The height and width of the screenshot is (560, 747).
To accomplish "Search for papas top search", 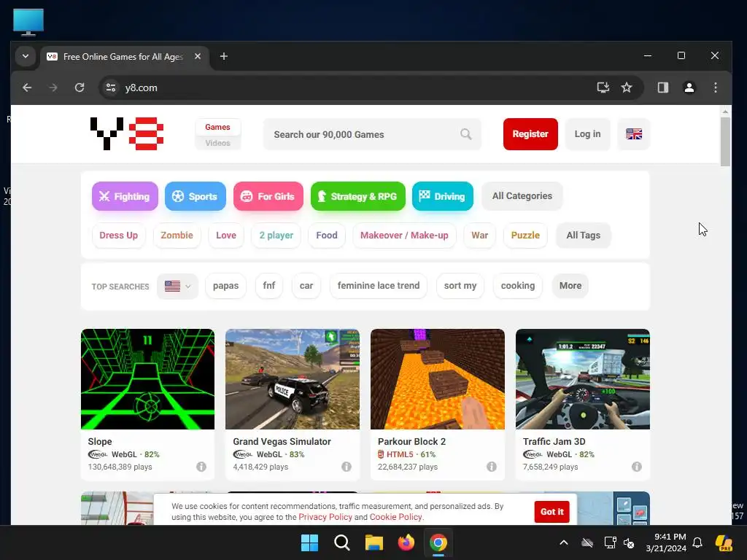I will (x=226, y=286).
